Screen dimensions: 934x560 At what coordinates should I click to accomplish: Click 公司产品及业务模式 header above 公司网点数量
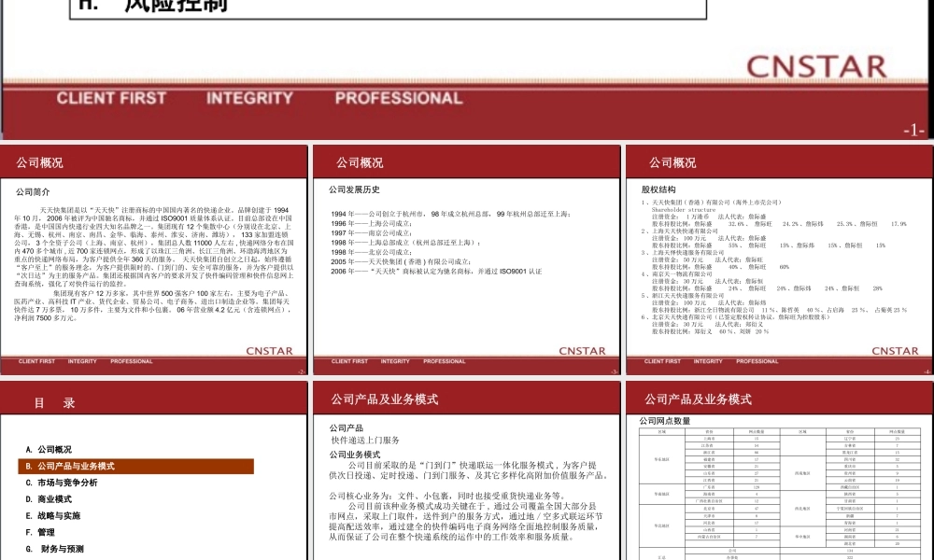(x=698, y=399)
